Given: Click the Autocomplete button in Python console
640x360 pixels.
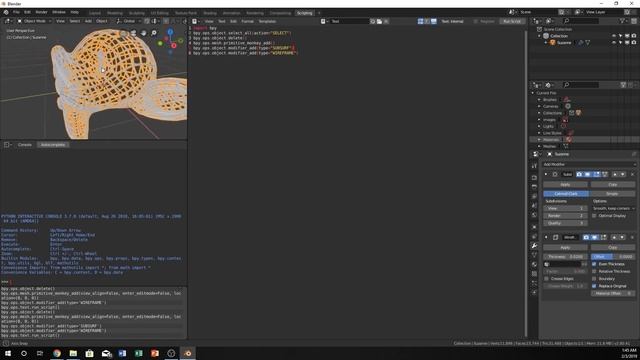Looking at the screenshot, I should click(53, 145).
